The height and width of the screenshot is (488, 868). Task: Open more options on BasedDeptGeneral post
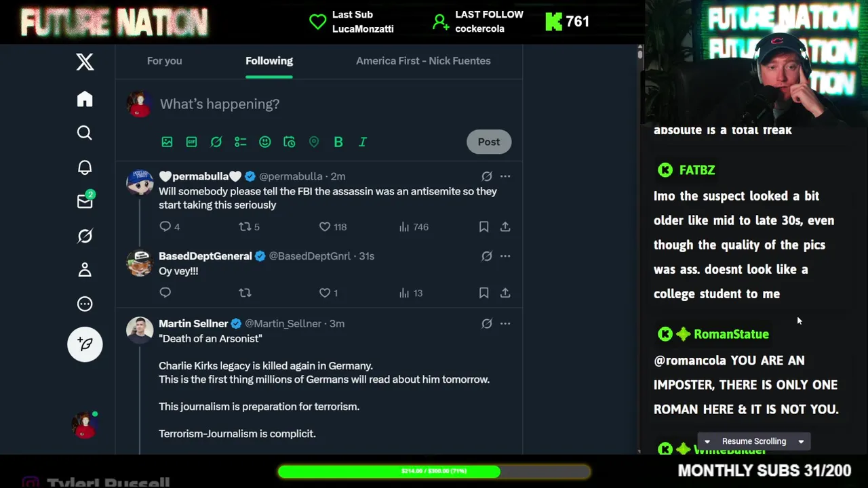tap(505, 256)
